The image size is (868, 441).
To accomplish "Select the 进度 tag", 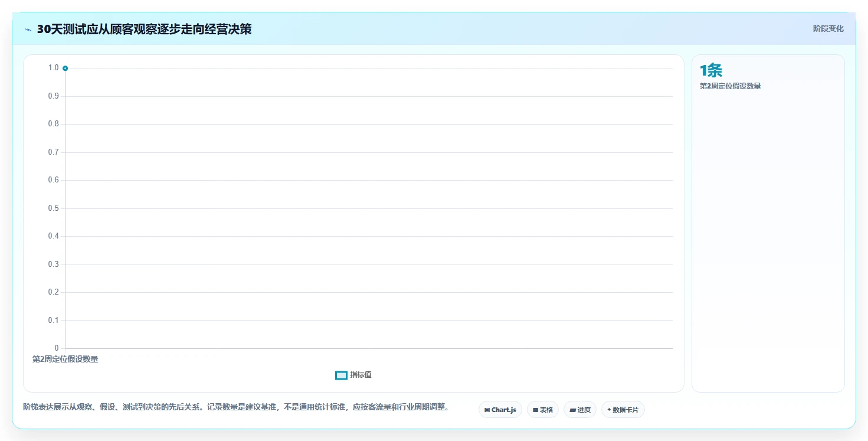I will point(579,410).
